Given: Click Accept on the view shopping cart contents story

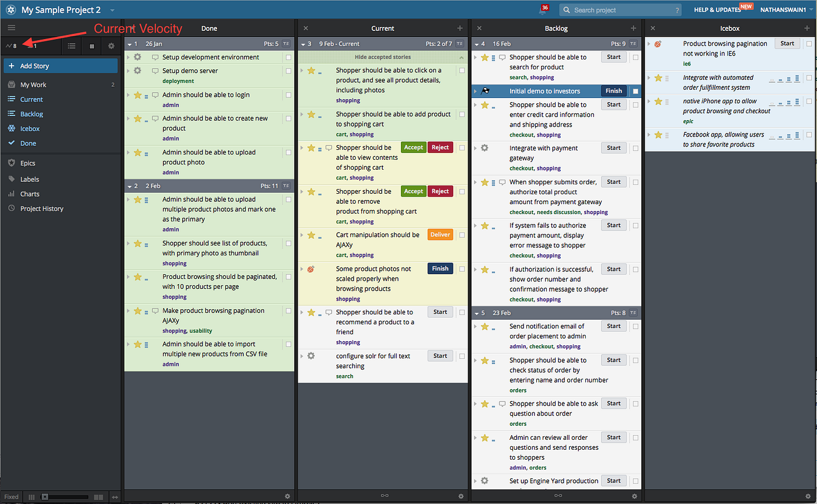Looking at the screenshot, I should (x=414, y=147).
